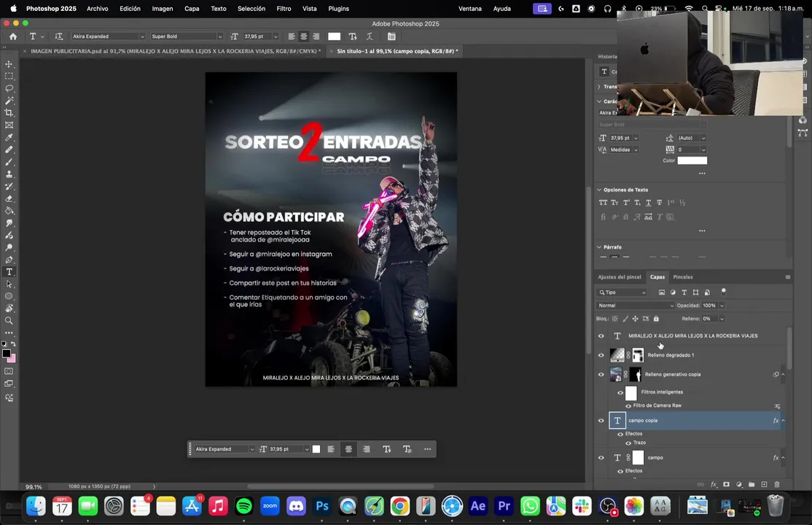Toggle visibility of Filtros inteligentes
812x525 pixels.
tap(620, 392)
